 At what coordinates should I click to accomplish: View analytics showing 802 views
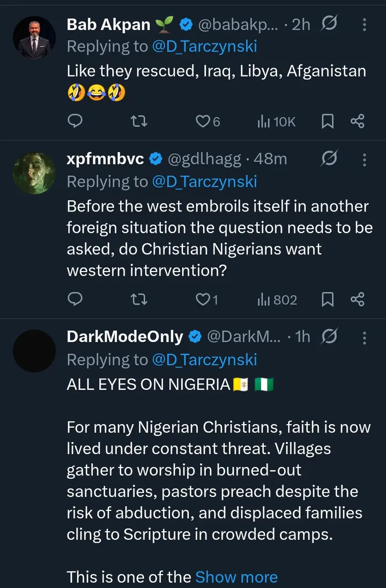coord(277,299)
